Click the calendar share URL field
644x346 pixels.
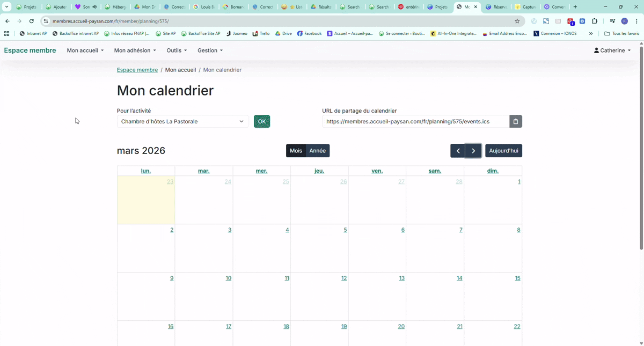tap(415, 122)
